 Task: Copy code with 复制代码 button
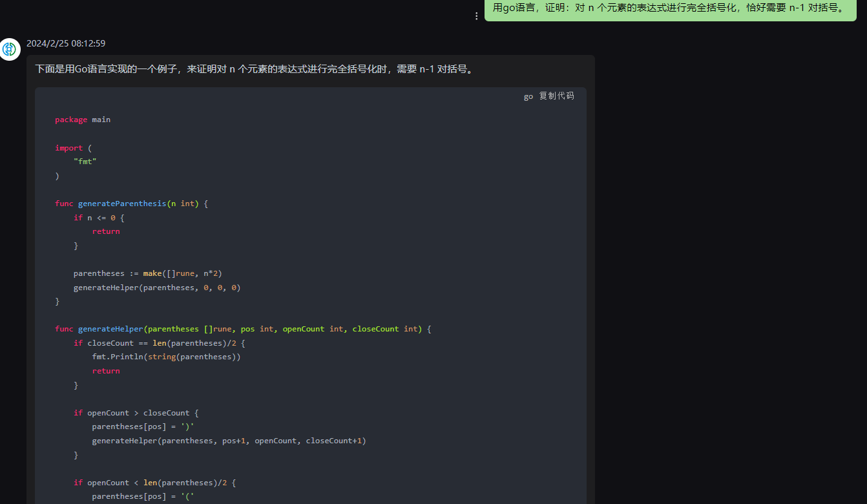pos(557,96)
